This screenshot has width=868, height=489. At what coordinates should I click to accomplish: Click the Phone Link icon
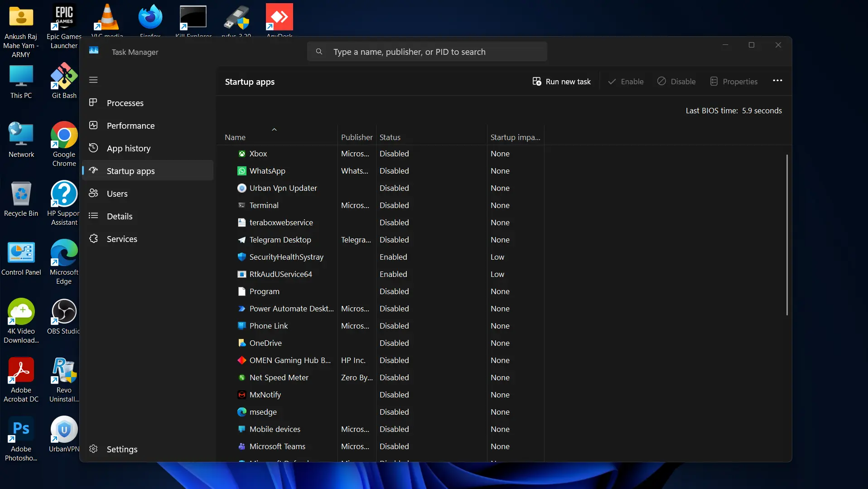pos(242,326)
